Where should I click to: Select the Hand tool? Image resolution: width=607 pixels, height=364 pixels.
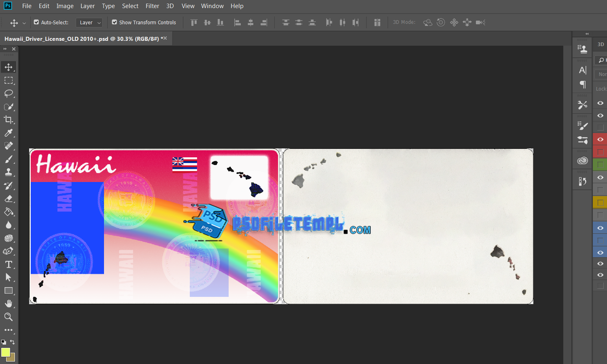pyautogui.click(x=9, y=304)
